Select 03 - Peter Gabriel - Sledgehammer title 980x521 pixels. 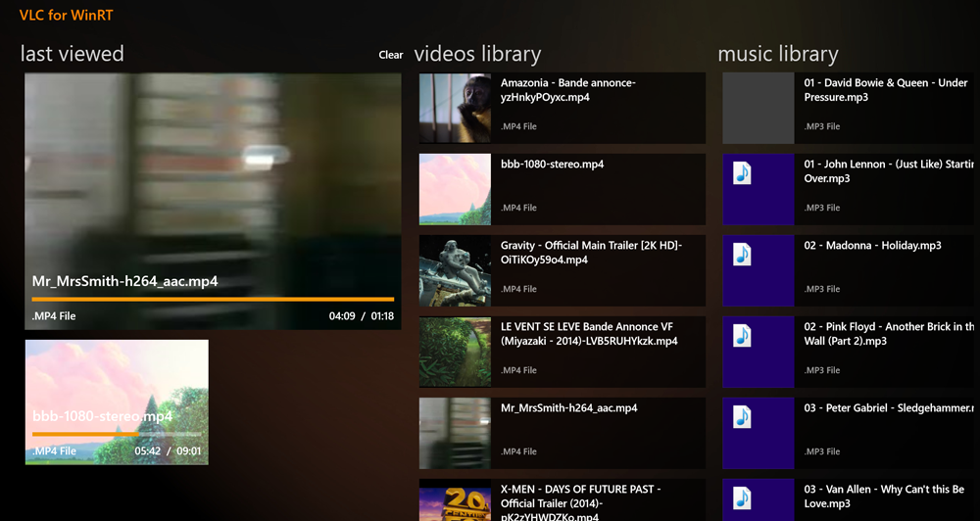coord(890,408)
